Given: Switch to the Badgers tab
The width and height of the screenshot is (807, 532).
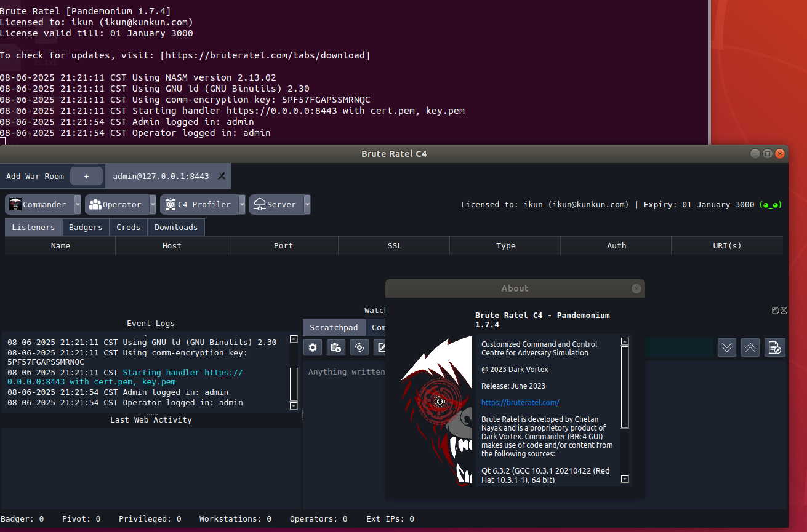Looking at the screenshot, I should click(86, 227).
